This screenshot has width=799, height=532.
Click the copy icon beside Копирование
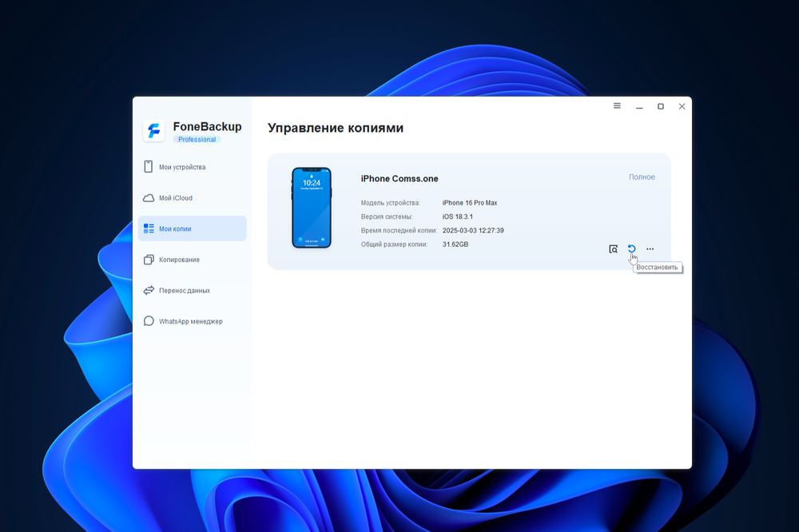coord(149,260)
